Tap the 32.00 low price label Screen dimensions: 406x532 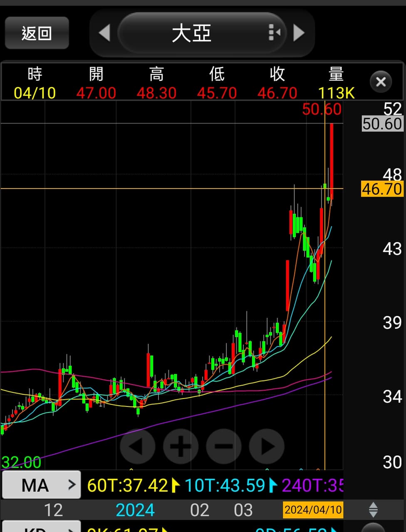[x=21, y=462]
